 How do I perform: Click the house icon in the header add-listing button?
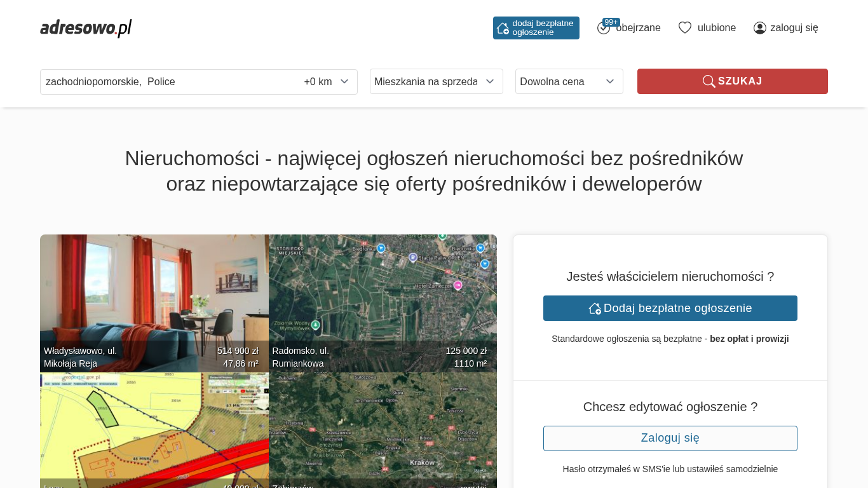pos(503,28)
